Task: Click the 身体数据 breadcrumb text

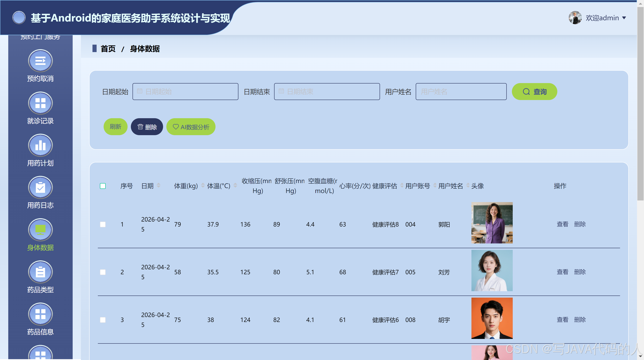Action: point(145,49)
